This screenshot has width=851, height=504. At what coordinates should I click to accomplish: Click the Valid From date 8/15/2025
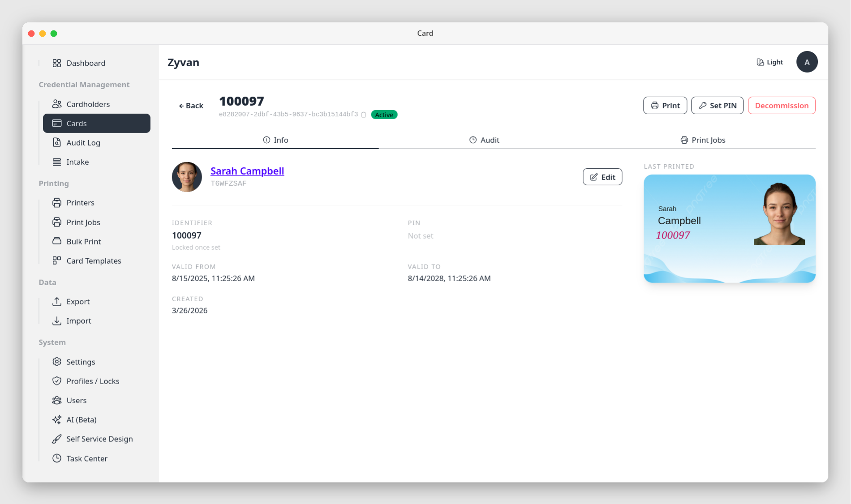coord(213,278)
